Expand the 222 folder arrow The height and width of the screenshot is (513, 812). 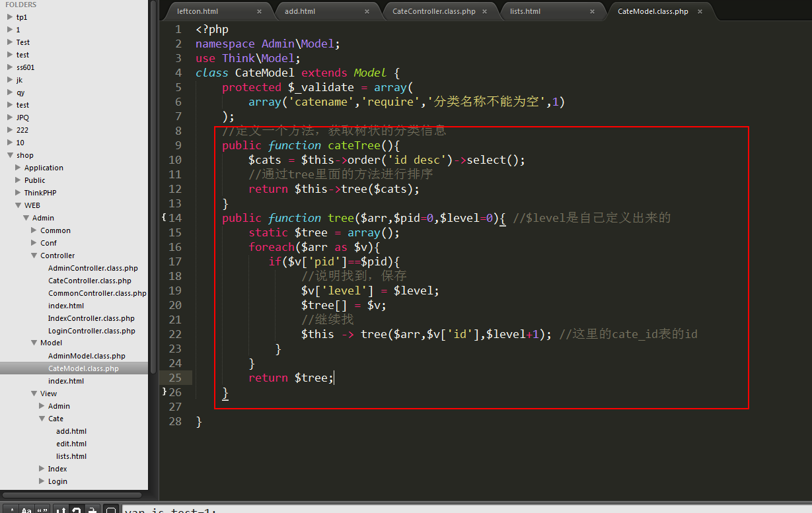[x=10, y=130]
